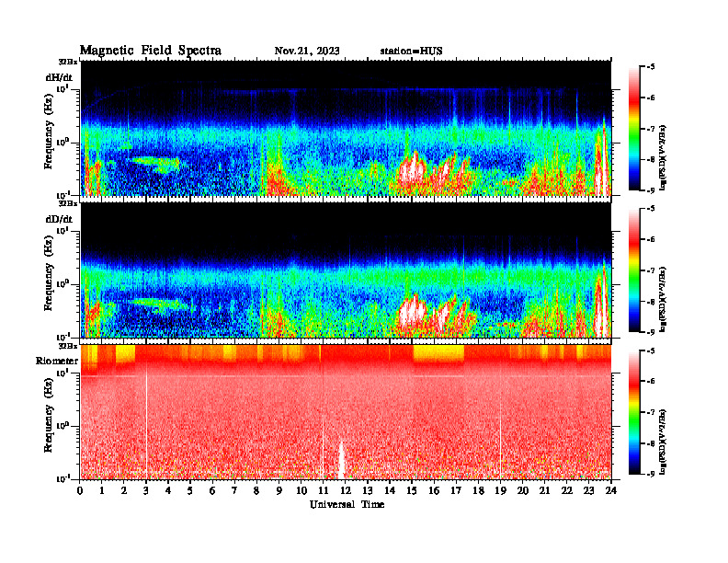
Task: Click hour tick label "1" on time axis
Action: tap(102, 490)
